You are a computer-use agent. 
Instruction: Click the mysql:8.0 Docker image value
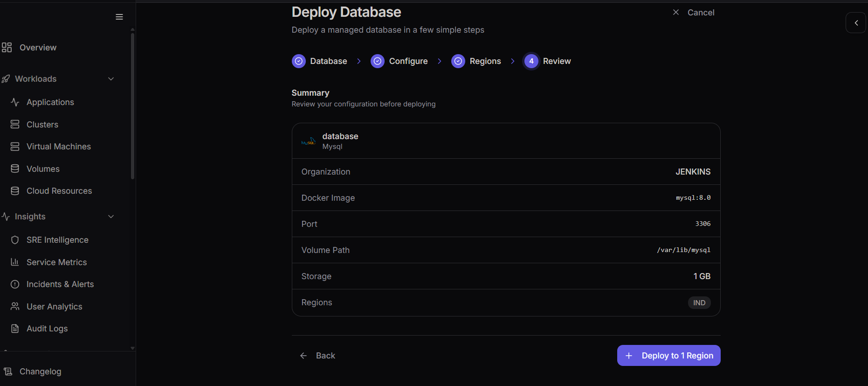pos(693,198)
